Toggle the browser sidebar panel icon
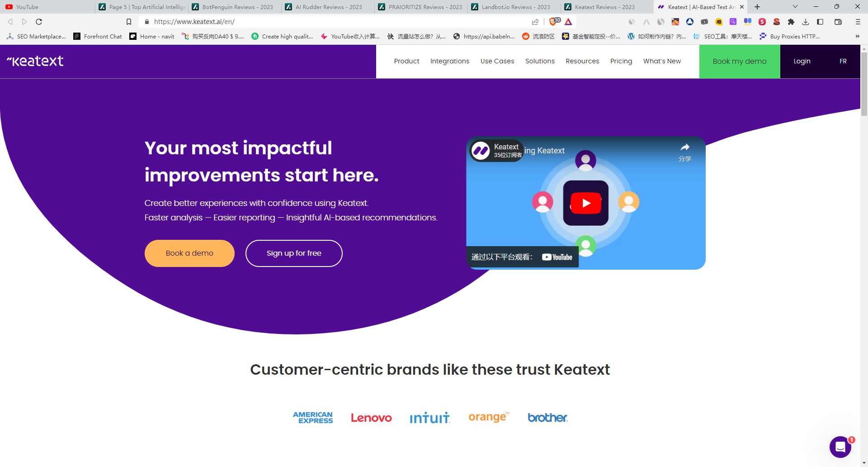This screenshot has width=868, height=467. click(820, 22)
